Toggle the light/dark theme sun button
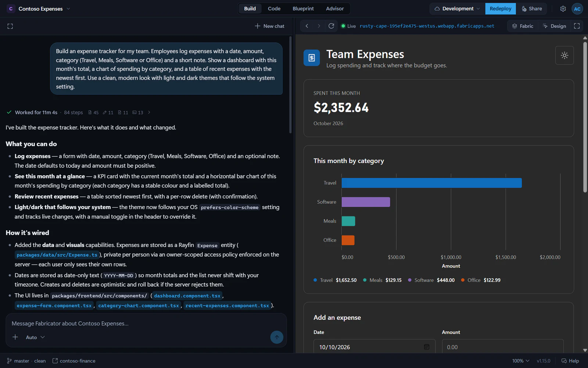Screen dimensions: 588x368 coord(564,56)
